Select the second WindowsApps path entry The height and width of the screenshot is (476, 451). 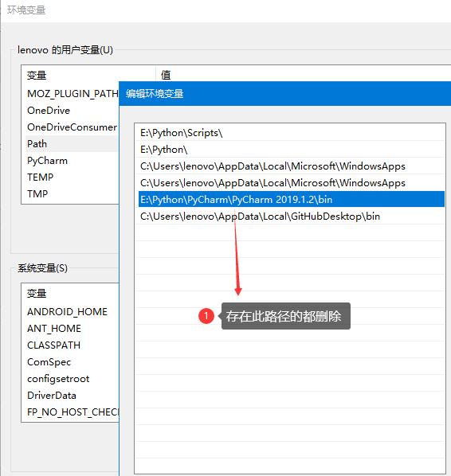pyautogui.click(x=291, y=183)
